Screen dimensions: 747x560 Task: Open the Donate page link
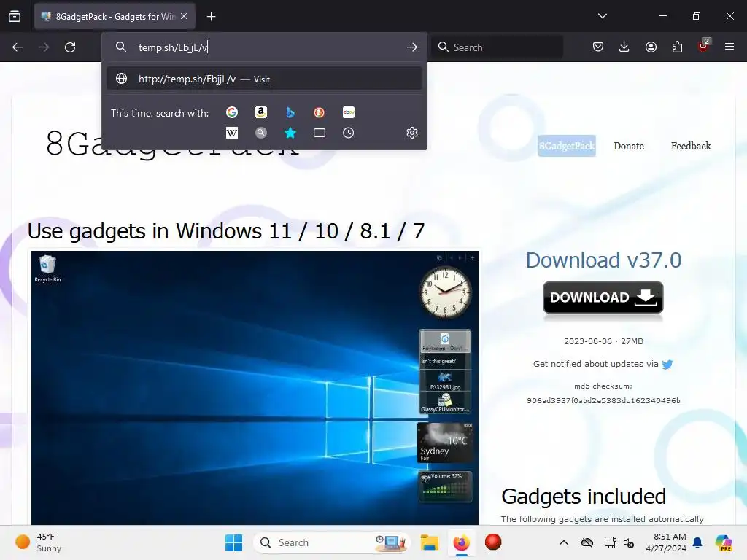point(629,146)
